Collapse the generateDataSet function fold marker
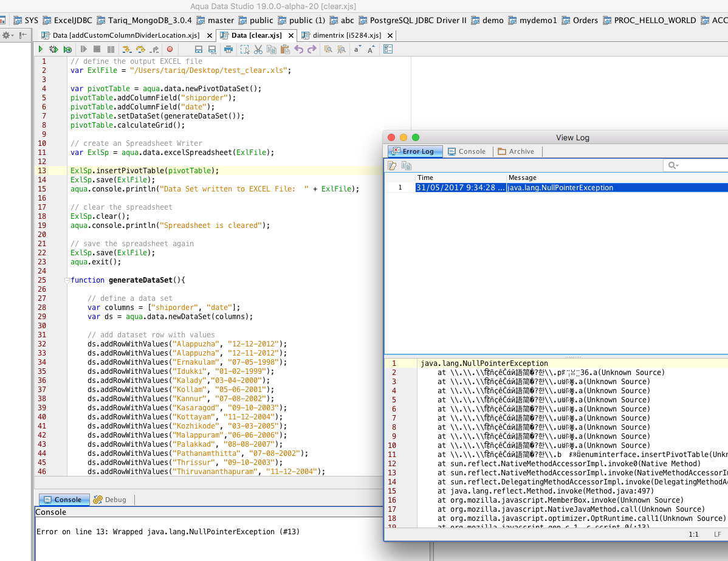 click(x=66, y=280)
